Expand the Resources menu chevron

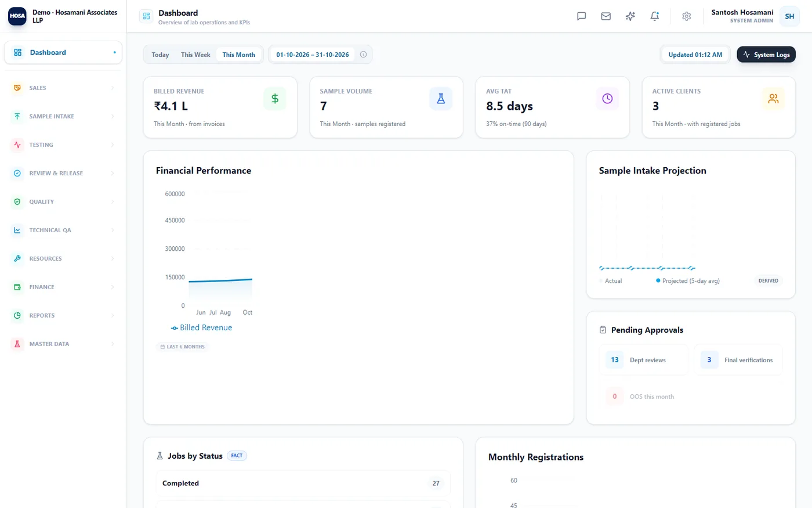pos(113,258)
